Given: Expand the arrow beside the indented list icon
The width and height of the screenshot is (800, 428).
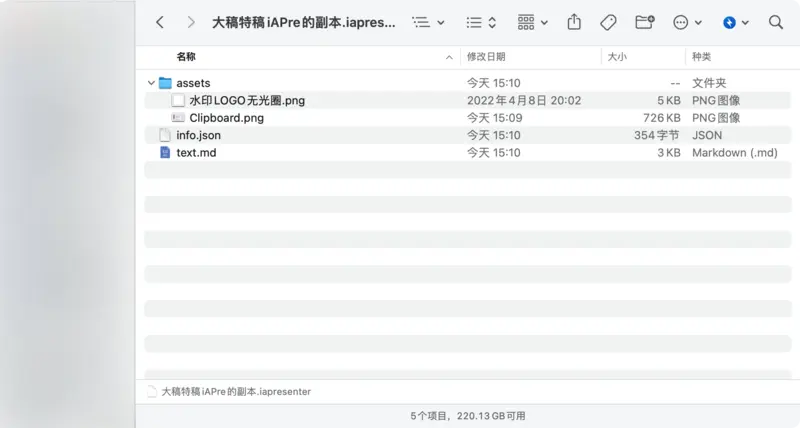Looking at the screenshot, I should (441, 23).
